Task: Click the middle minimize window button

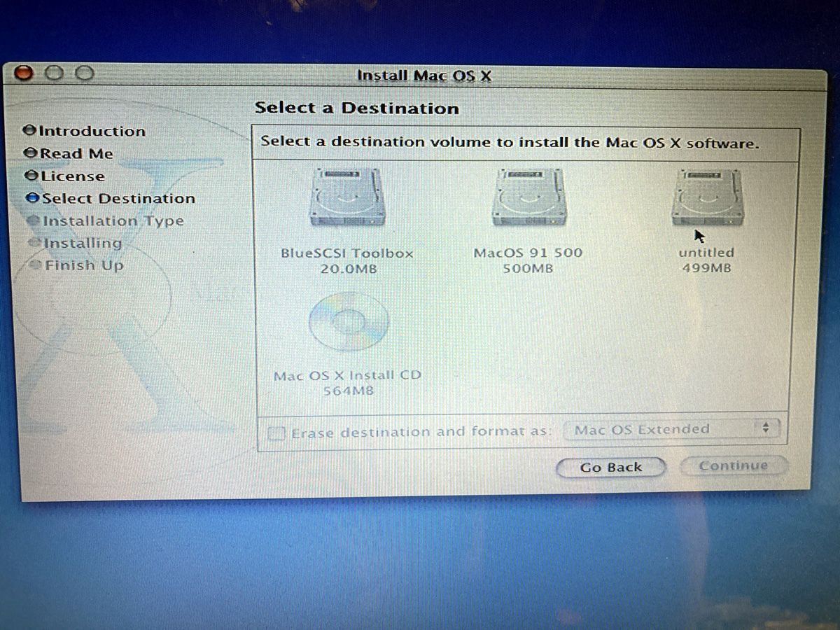Action: tap(55, 73)
